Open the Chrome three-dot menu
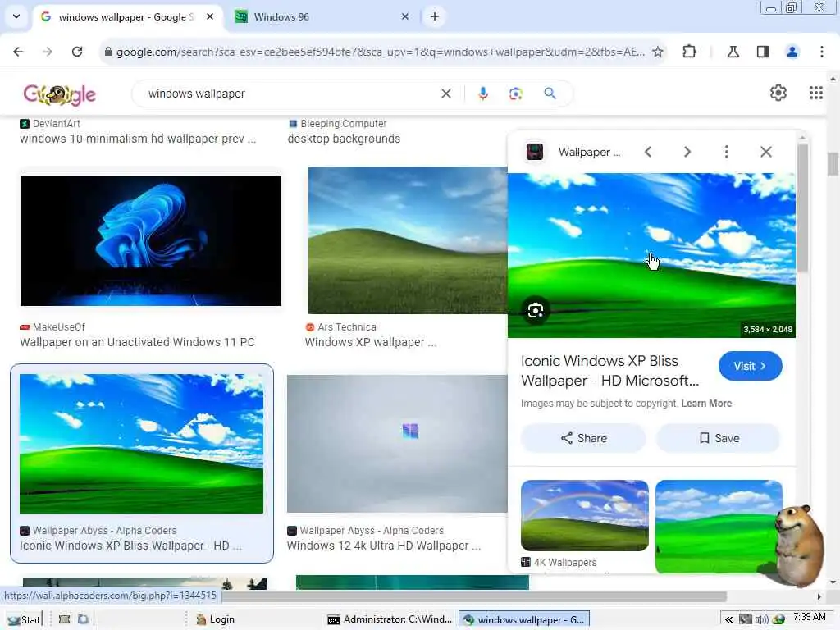 pos(821,52)
